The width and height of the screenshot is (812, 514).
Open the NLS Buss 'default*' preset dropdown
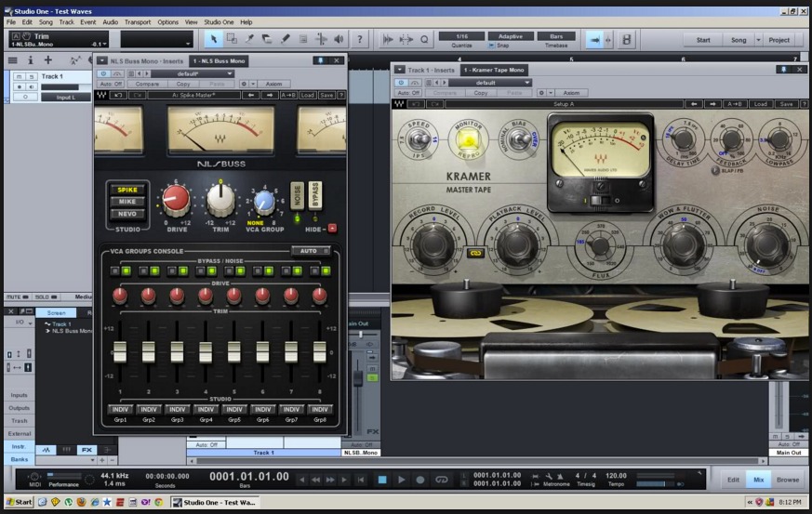(x=193, y=74)
